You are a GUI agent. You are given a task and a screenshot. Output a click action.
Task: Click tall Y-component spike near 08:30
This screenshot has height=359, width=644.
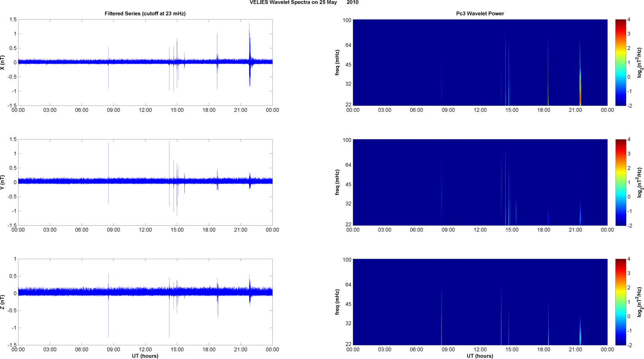click(108, 173)
